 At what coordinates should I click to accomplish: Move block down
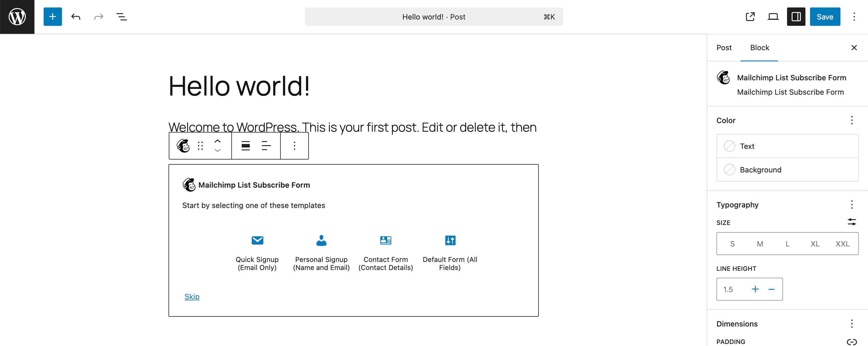tap(217, 151)
